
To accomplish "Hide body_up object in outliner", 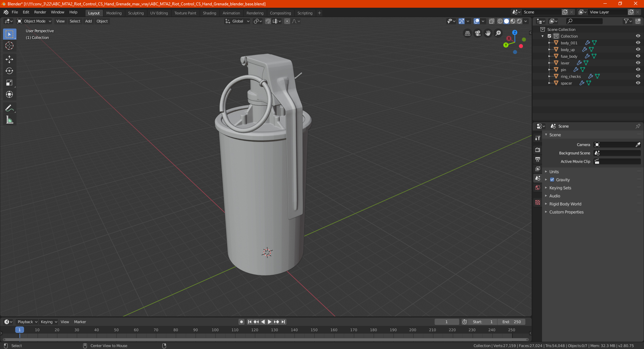I will point(638,49).
